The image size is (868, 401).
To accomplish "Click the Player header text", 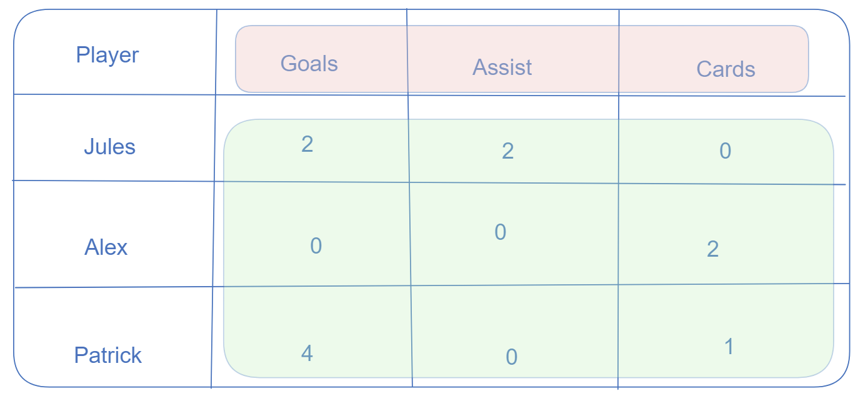I will click(107, 55).
